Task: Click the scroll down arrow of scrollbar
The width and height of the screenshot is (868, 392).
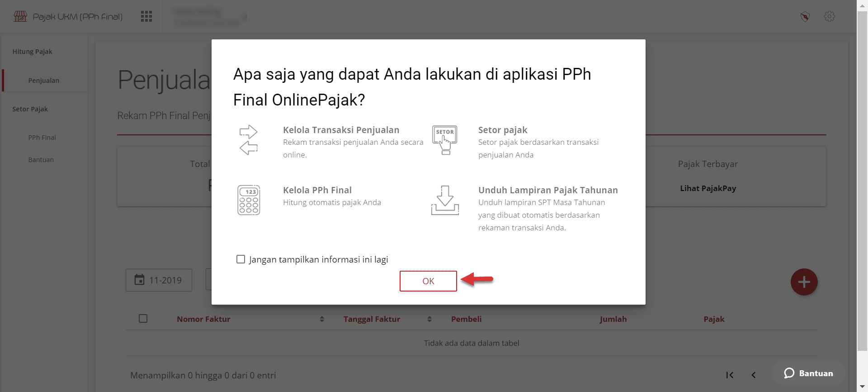Action: (863, 387)
